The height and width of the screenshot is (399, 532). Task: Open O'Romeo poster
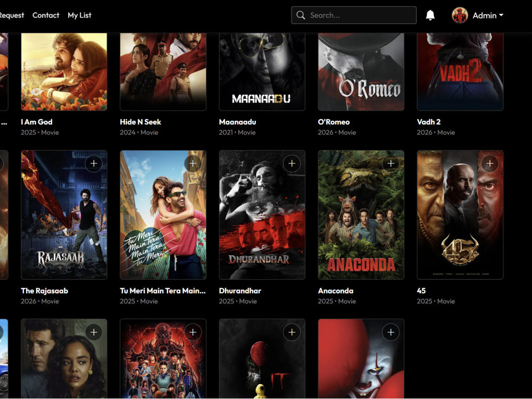tap(361, 72)
